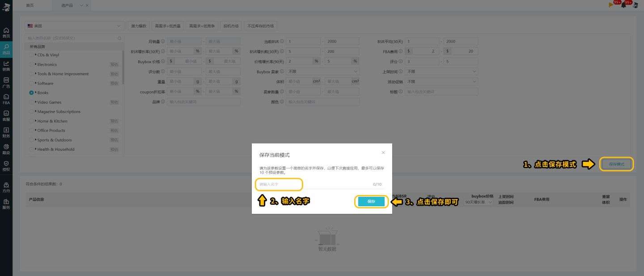Select the Electronics category radio
The width and height of the screenshot is (644, 276).
click(x=31, y=64)
